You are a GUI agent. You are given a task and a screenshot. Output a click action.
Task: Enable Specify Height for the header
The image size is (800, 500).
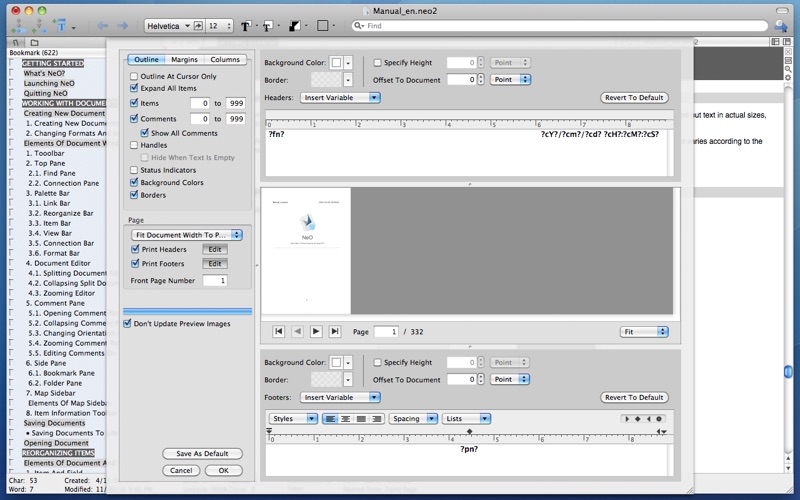point(378,63)
